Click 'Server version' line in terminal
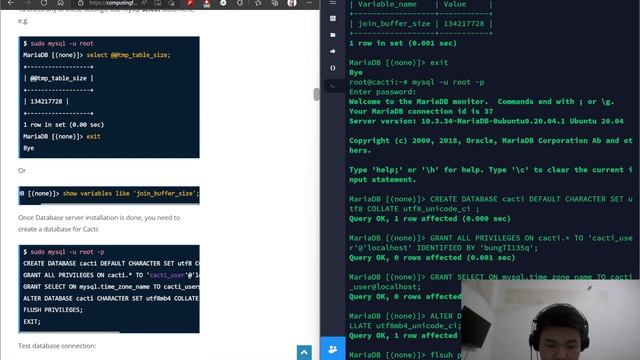This screenshot has width=640, height=360. click(x=486, y=121)
